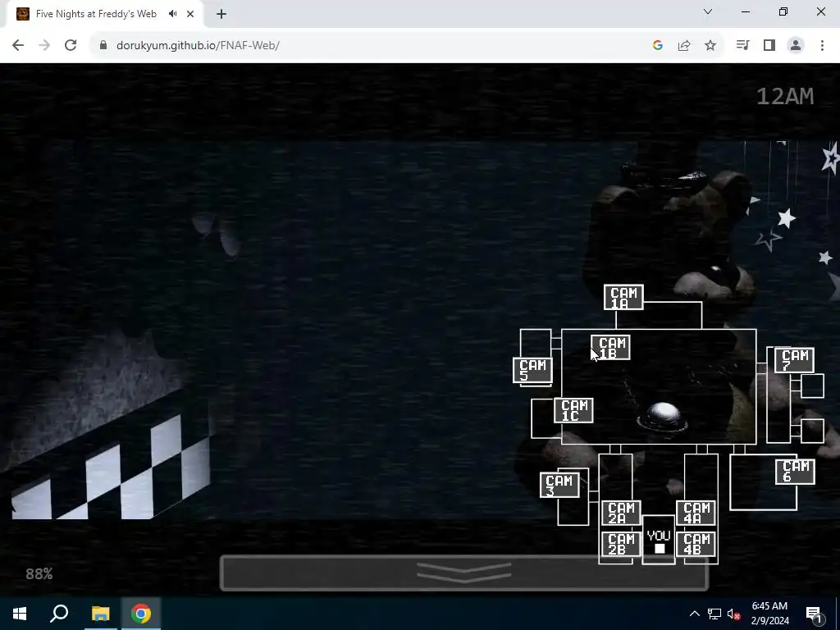Open a new browser tab

pos(221,14)
